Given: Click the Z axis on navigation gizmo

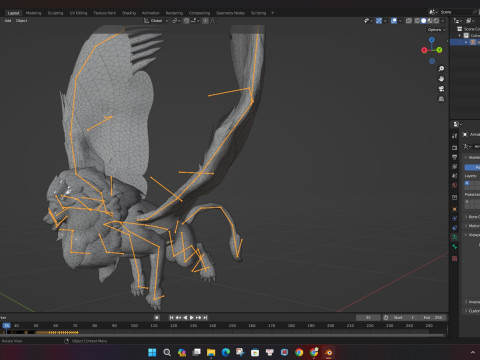Looking at the screenshot, I should click(432, 40).
